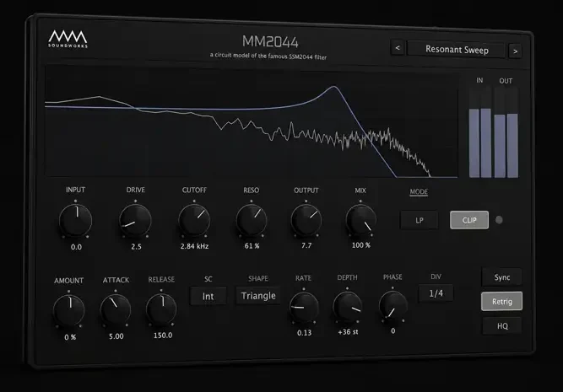This screenshot has height=392, width=563.
Task: Click the MODE label
Action: pyautogui.click(x=419, y=192)
